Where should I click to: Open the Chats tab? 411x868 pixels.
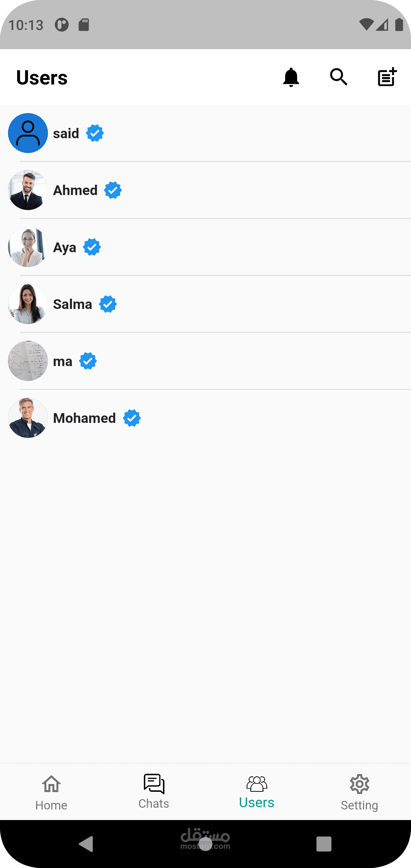point(154,791)
